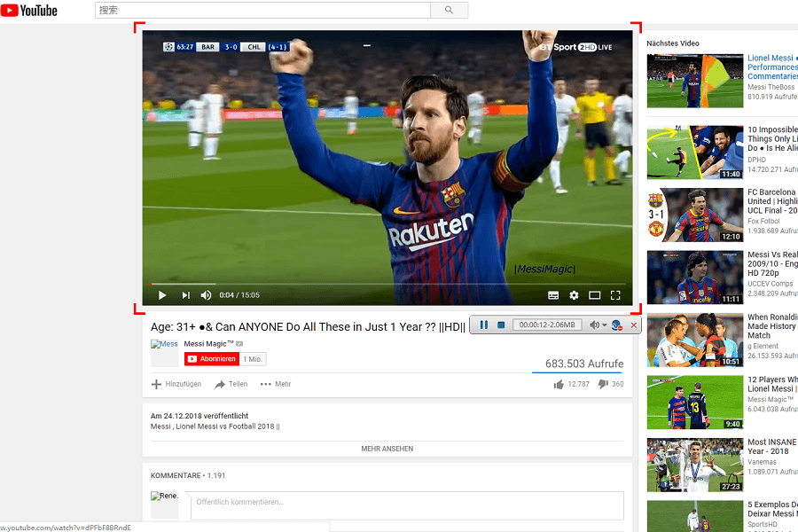
Task: Open When Ronaldinho Made History thumbnail
Action: click(x=694, y=340)
